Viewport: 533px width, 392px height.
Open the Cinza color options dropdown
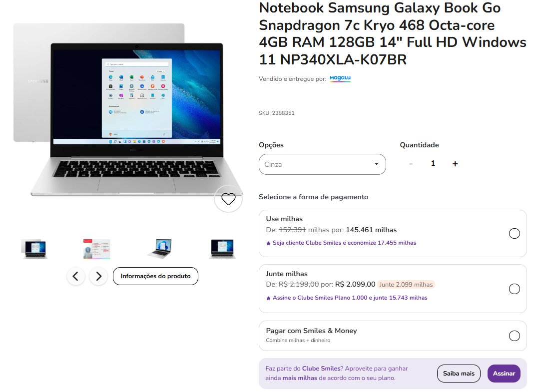[322, 164]
